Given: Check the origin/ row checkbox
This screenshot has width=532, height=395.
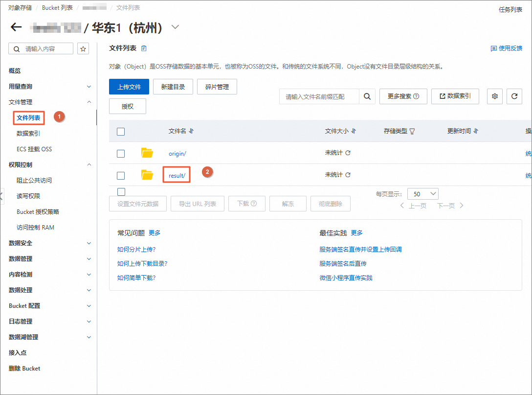Looking at the screenshot, I should (x=121, y=154).
